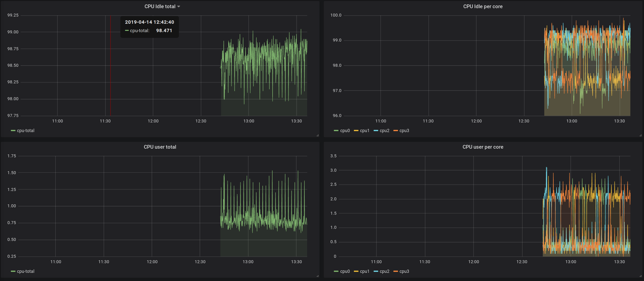Click resize handle of CPU user per core panel
This screenshot has height=281, width=644.
(641, 276)
